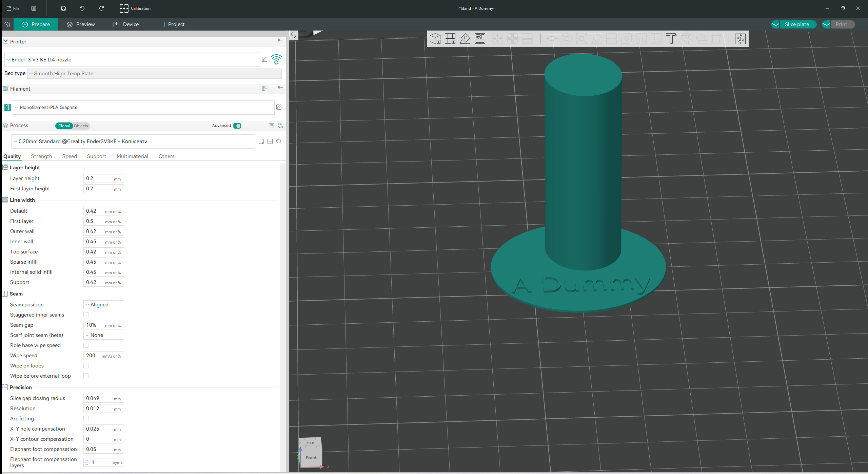Image resolution: width=868 pixels, height=474 pixels.
Task: Select the Text shape tool
Action: coord(671,39)
